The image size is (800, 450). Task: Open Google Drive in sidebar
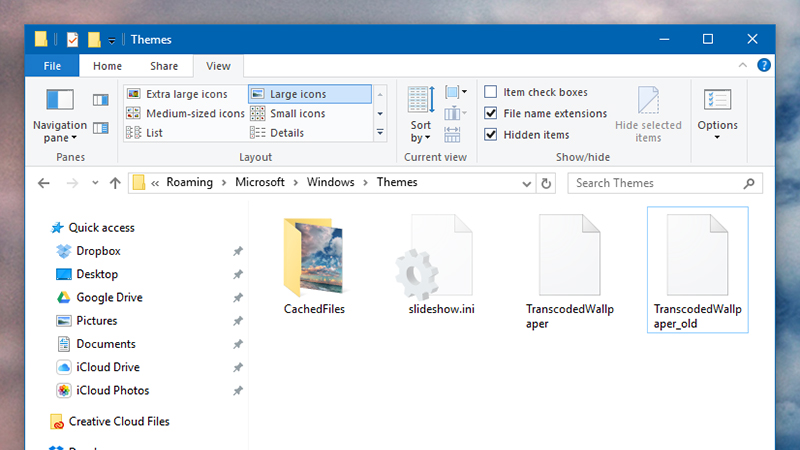tap(99, 297)
